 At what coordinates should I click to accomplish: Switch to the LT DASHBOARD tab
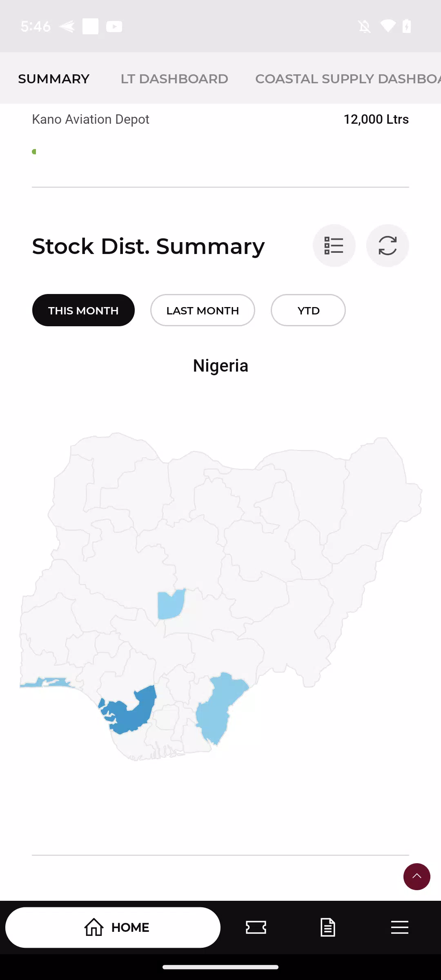pos(174,79)
